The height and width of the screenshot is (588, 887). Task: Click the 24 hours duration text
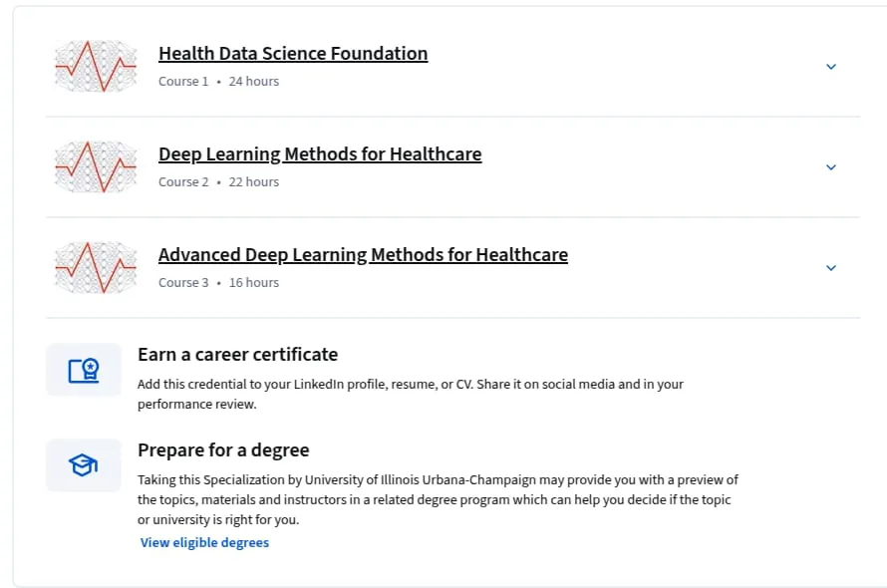pos(254,82)
